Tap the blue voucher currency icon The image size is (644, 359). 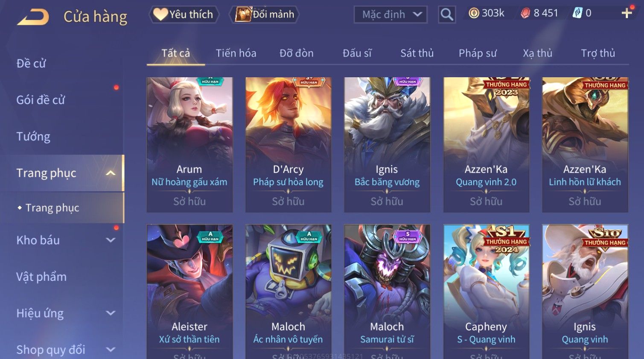point(577,13)
